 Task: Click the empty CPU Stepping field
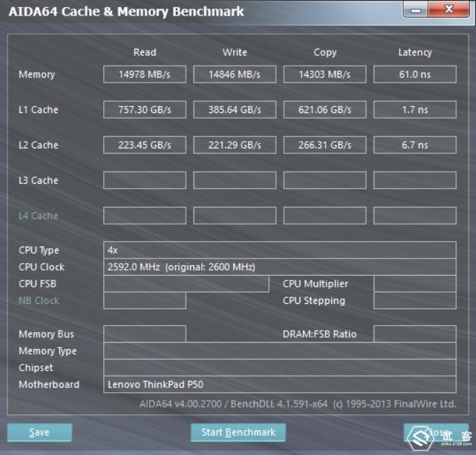point(415,301)
